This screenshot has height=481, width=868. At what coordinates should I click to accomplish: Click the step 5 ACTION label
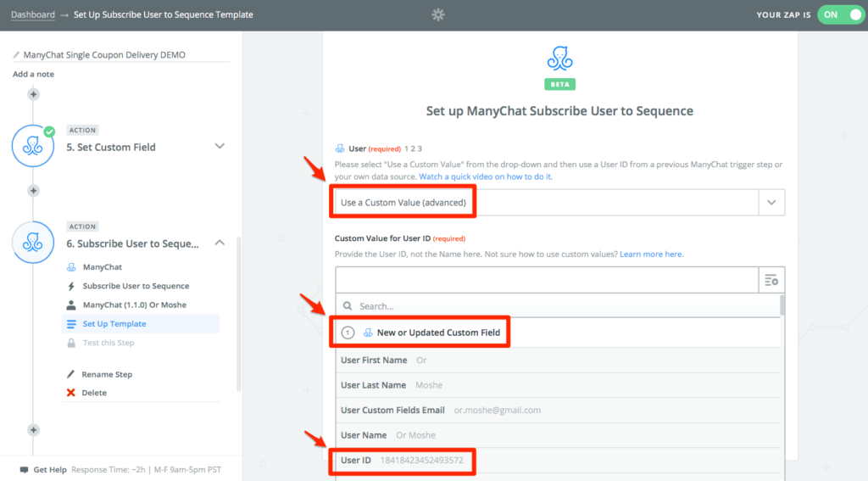tap(82, 131)
